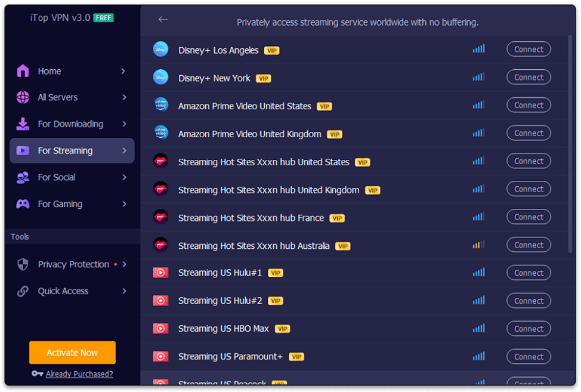Click the Streaming US Paramount+ play icon

click(x=160, y=356)
